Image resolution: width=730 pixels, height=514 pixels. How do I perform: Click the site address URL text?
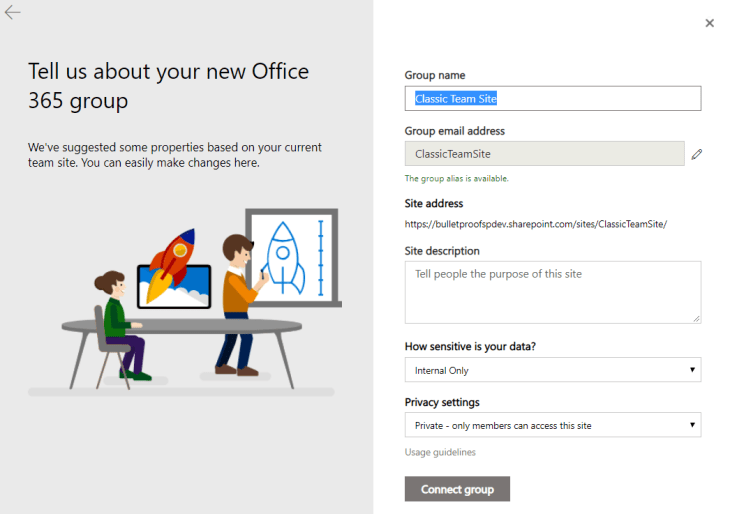(535, 224)
